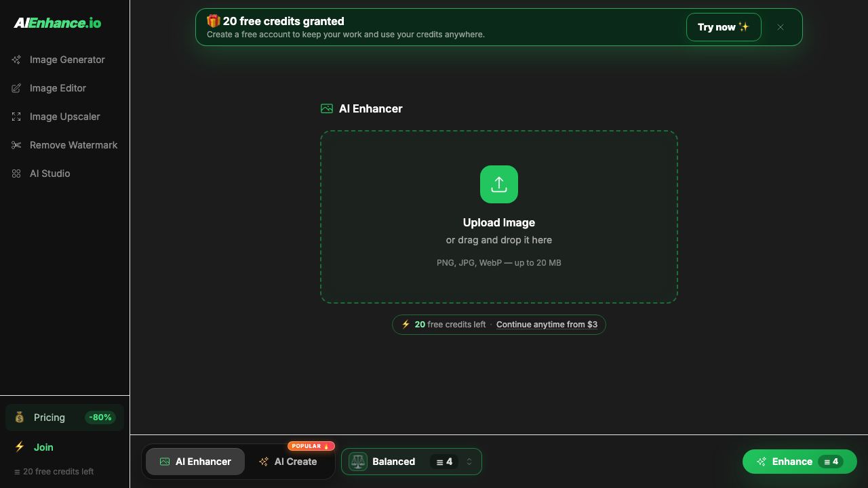Image resolution: width=868 pixels, height=488 pixels.
Task: Click '20 free credits left' in sidebar
Action: pyautogui.click(x=54, y=472)
